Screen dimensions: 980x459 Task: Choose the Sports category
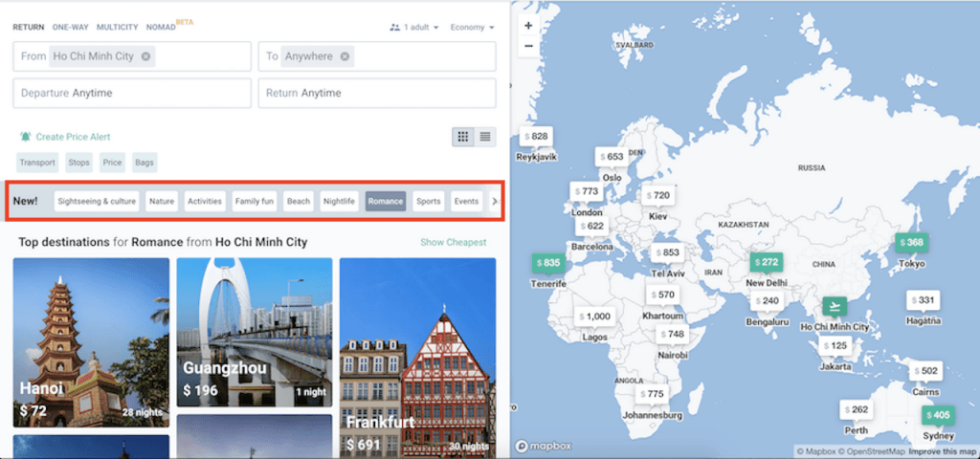tap(429, 201)
